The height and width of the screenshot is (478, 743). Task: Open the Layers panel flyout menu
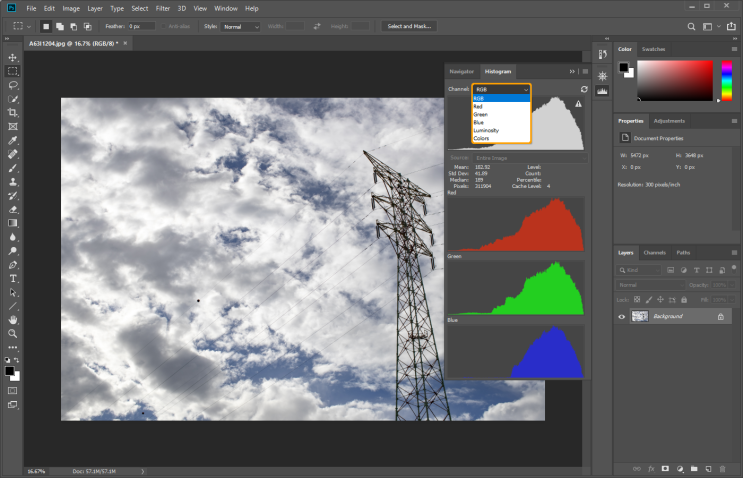tap(734, 253)
